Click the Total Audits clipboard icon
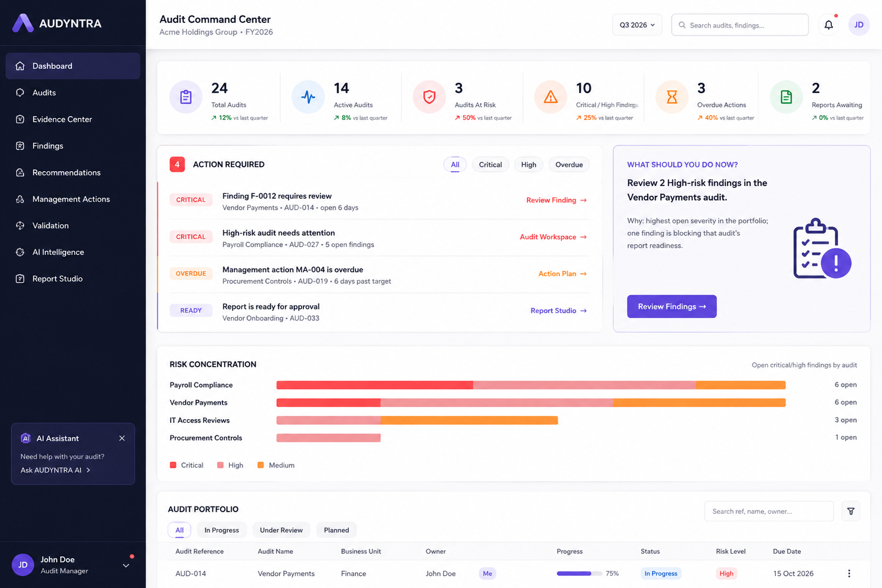Screen dimensions: 882x588 pos(186,97)
